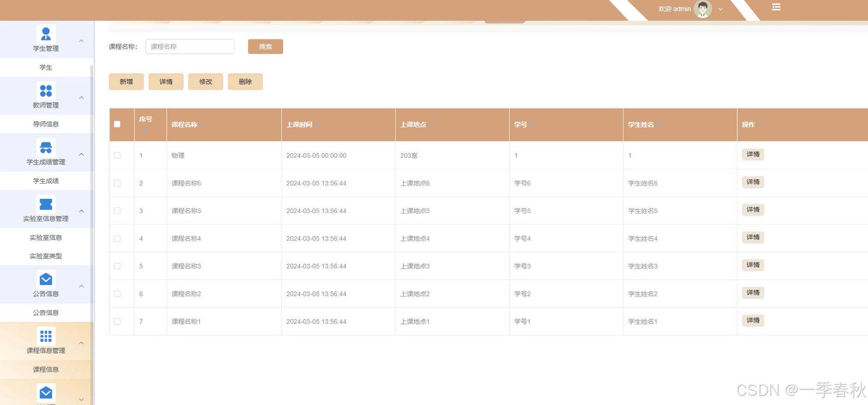Open the admin user dropdown arrow
Image resolution: width=868 pixels, height=405 pixels.
[720, 9]
